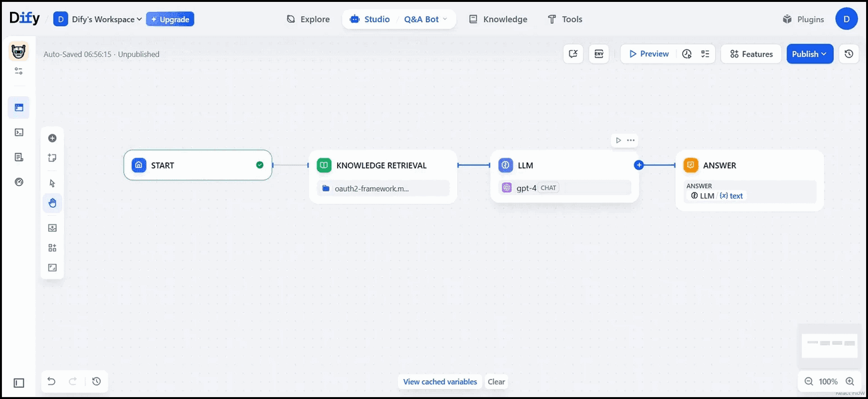The height and width of the screenshot is (399, 868).
Task: Click View cached variables
Action: pos(440,382)
